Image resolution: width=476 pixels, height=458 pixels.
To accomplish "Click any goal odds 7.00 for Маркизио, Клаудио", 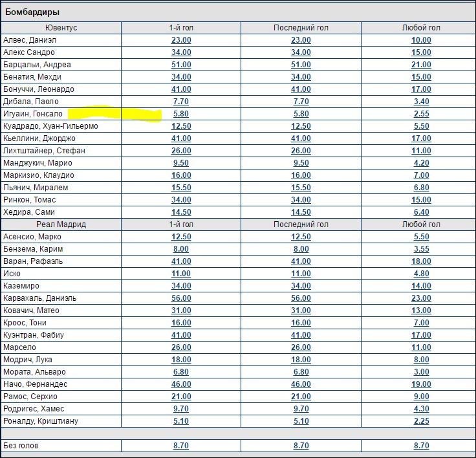I will [422, 175].
